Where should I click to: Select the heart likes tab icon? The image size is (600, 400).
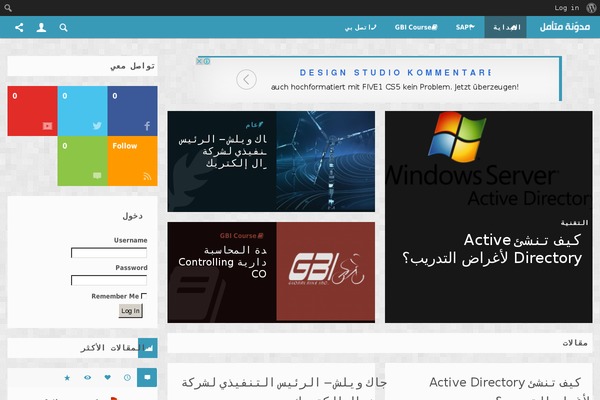click(x=108, y=377)
